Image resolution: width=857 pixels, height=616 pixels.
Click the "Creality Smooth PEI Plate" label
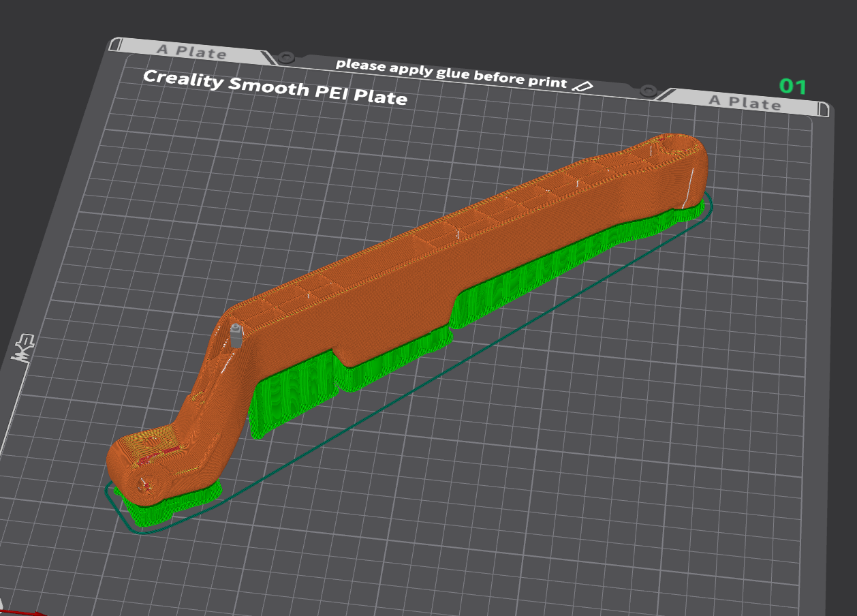click(x=275, y=87)
